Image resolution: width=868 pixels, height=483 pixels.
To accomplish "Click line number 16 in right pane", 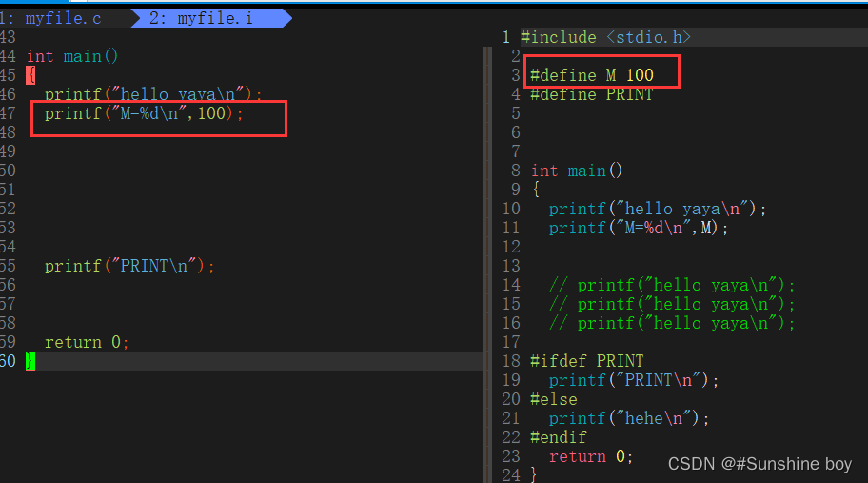I will pyautogui.click(x=511, y=323).
